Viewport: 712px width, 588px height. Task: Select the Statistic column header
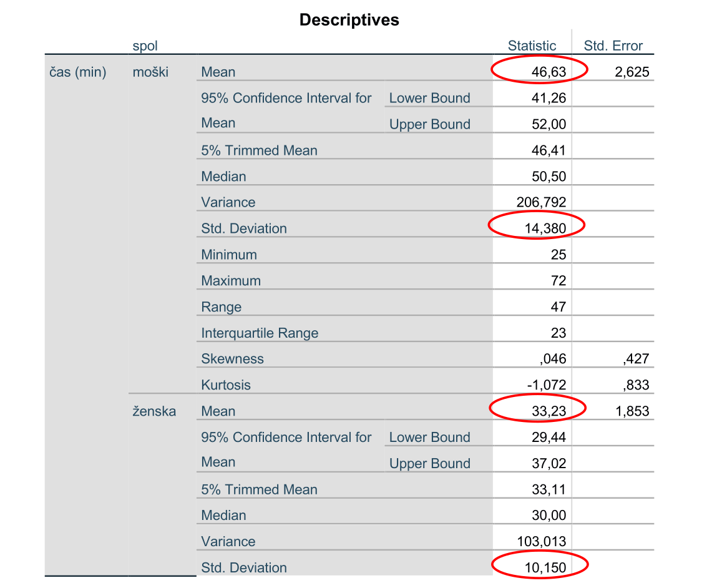(532, 46)
